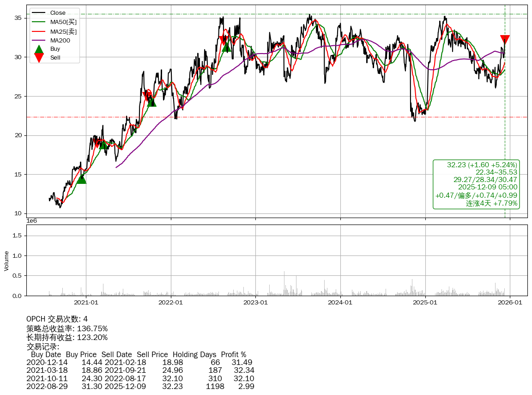Click the Volume axis label
Screen dimensions: 532x395
(6, 261)
